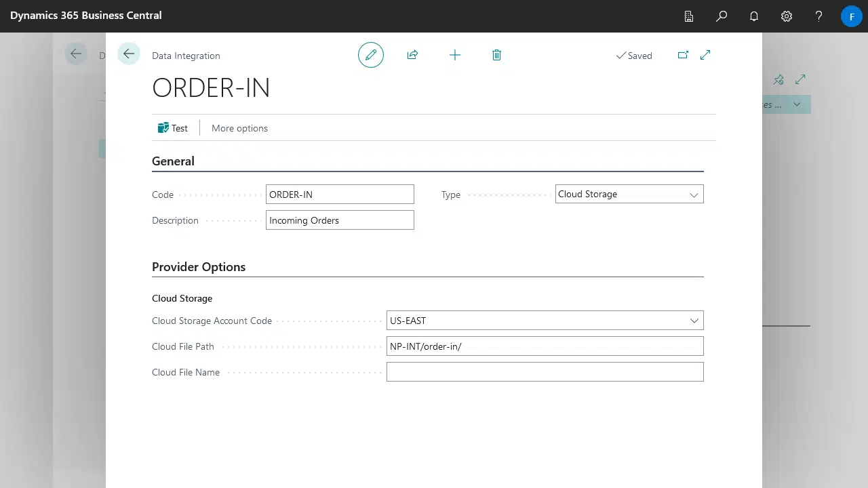The width and height of the screenshot is (868, 488).
Task: Expand the partially hidden dropdown on the right
Action: (x=796, y=104)
